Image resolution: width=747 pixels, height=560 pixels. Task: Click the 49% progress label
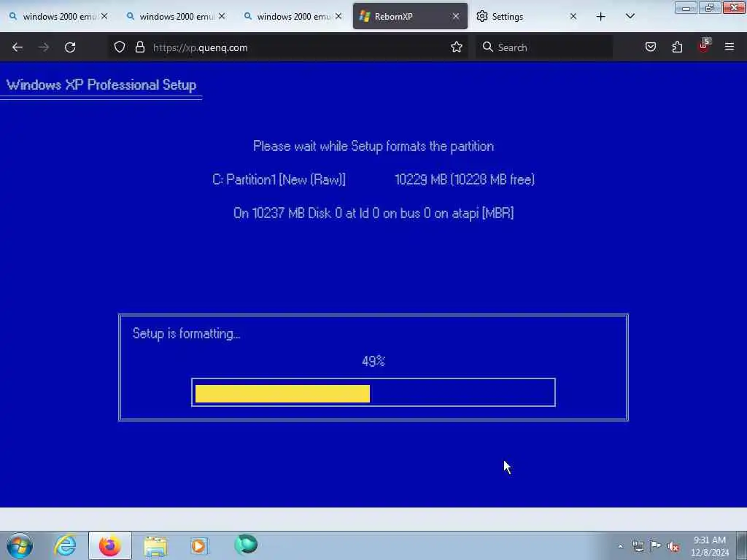(x=373, y=361)
